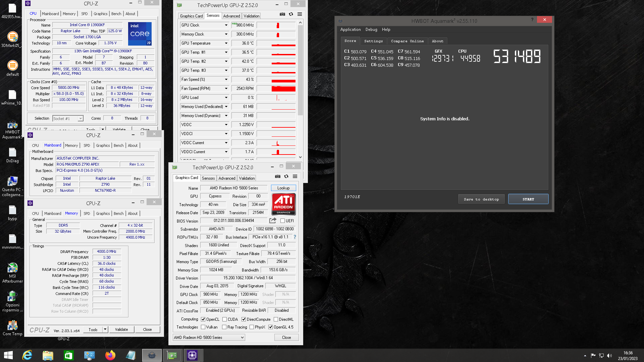Click the Windows Start button
Screen dimensions: 644x362
click(8, 355)
